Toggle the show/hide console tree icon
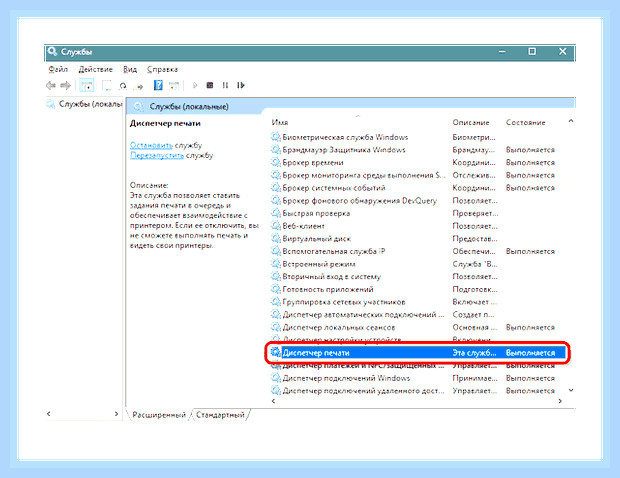The image size is (620, 478). click(87, 85)
